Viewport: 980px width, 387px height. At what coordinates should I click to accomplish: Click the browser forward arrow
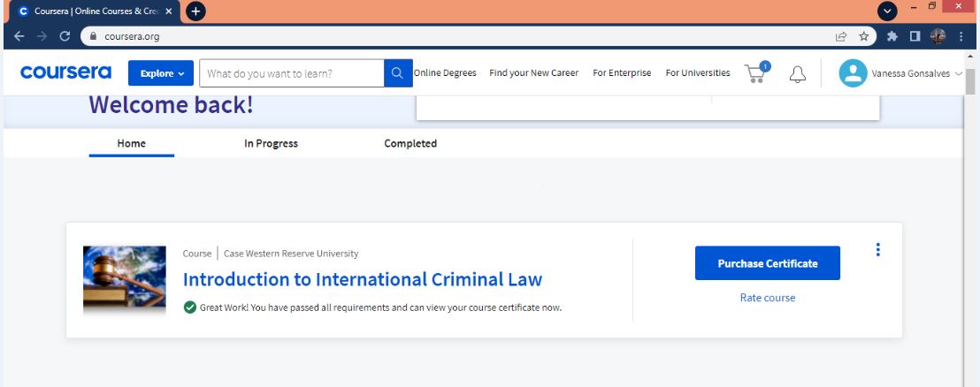[42, 36]
